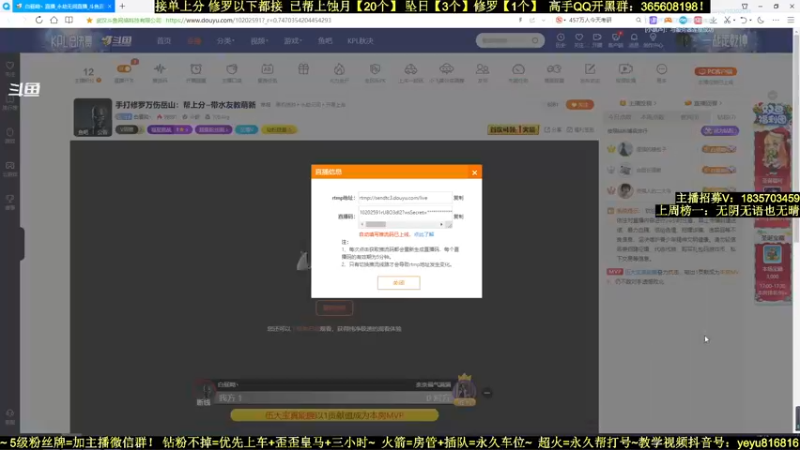The image size is (800, 450).
Task: Click the streamer avatar thumbnail
Action: point(92,117)
